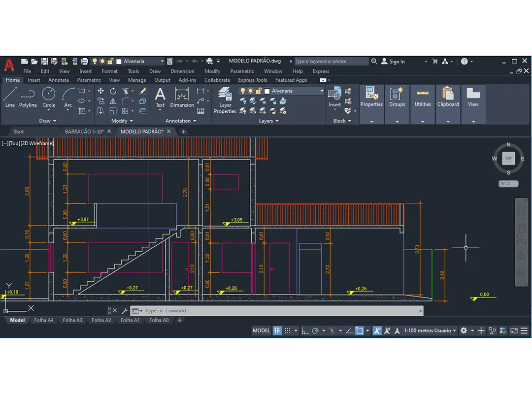Open the Layer Properties manager
Screen dimensions: 532x394
(x=225, y=100)
